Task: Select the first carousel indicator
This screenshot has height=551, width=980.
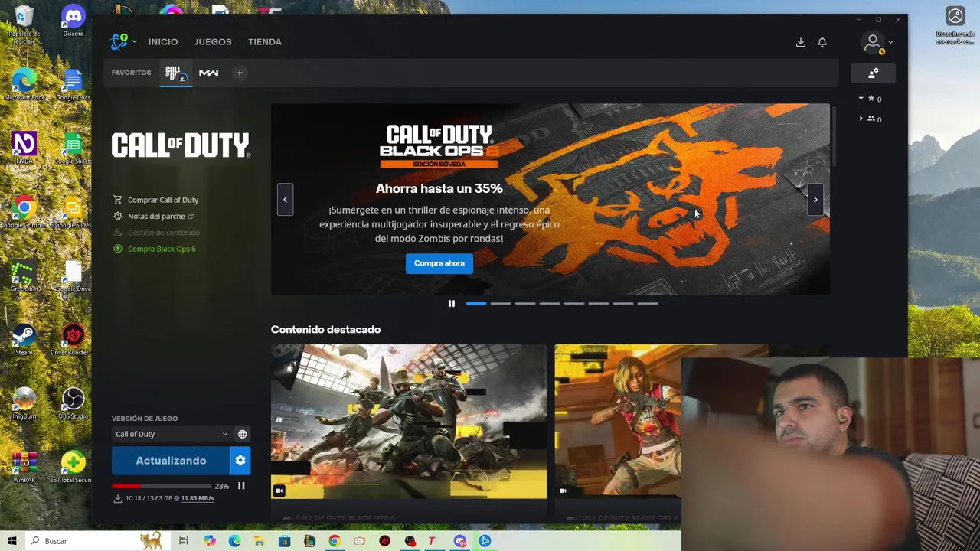Action: 476,304
